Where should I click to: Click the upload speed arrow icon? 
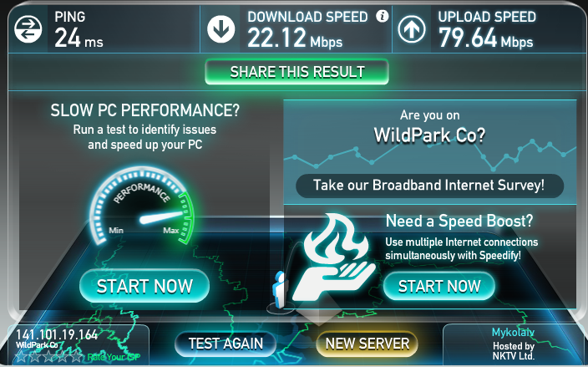pyautogui.click(x=412, y=29)
